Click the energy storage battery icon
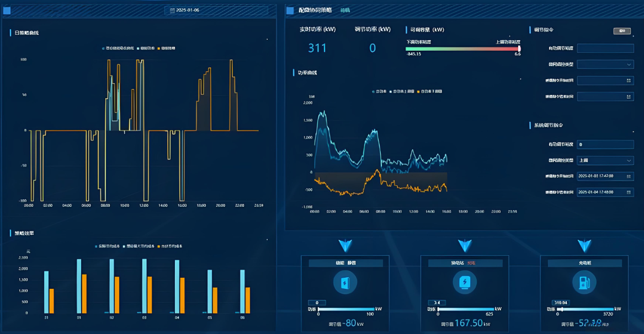This screenshot has height=334, width=644. tap(345, 283)
